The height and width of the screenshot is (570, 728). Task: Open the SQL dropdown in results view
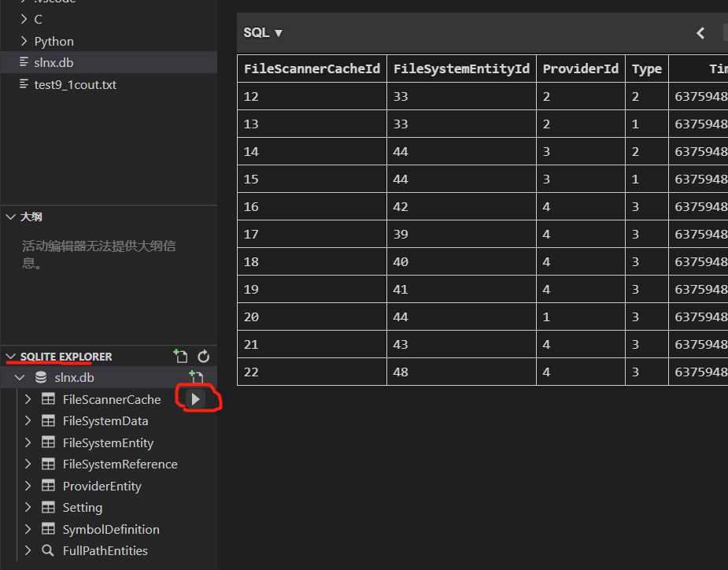pyautogui.click(x=263, y=32)
